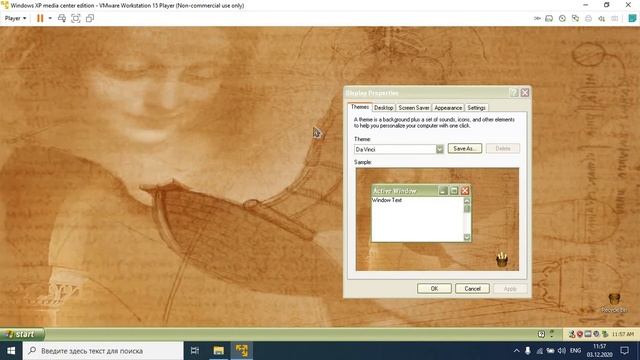This screenshot has height=360, width=640.
Task: Click the XP tray green figure icon
Action: [x=605, y=334]
